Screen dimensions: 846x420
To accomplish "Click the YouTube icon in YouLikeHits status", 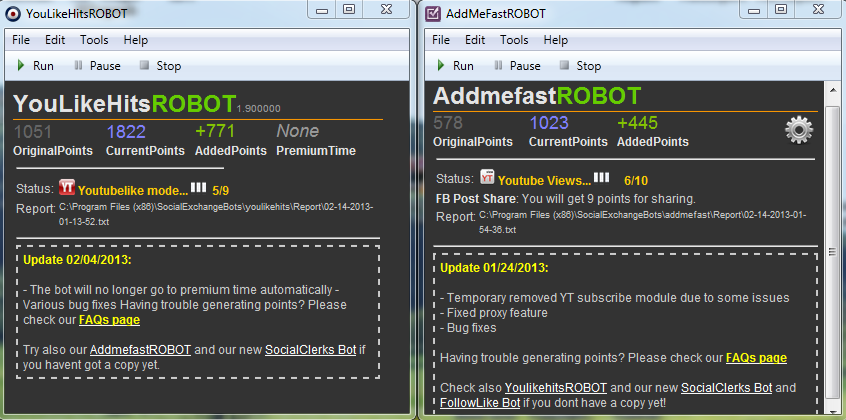I will pos(67,187).
